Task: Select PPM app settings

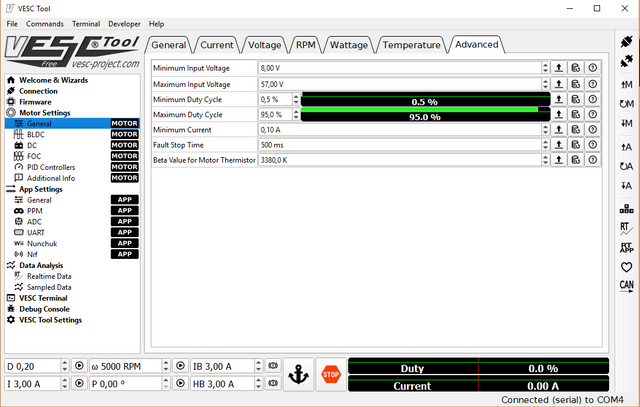Action: click(35, 211)
